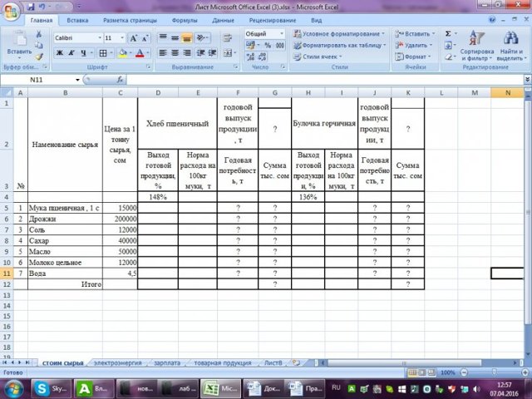
Task: Toggle wrap text
Action: click(x=227, y=37)
